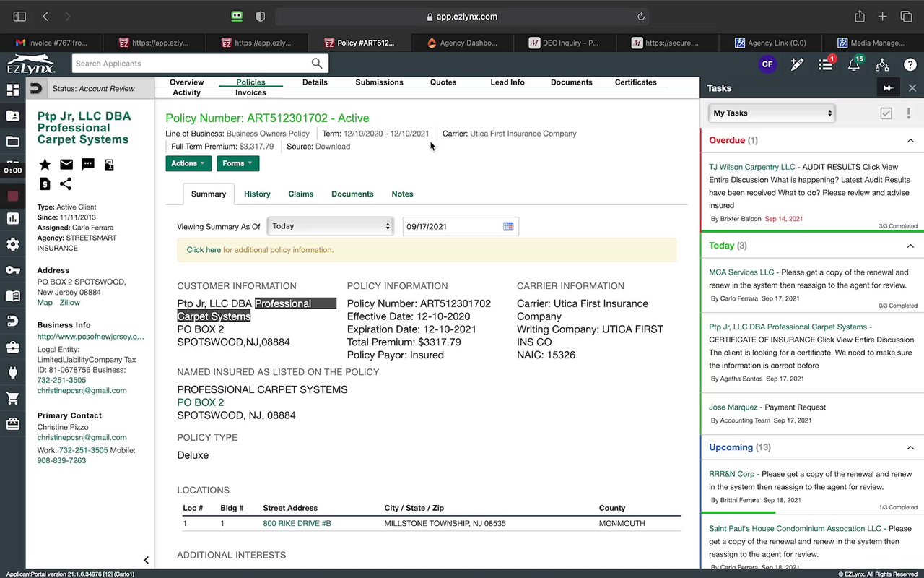This screenshot has height=578, width=924.
Task: Click the speech bubble message icon
Action: [x=88, y=165]
